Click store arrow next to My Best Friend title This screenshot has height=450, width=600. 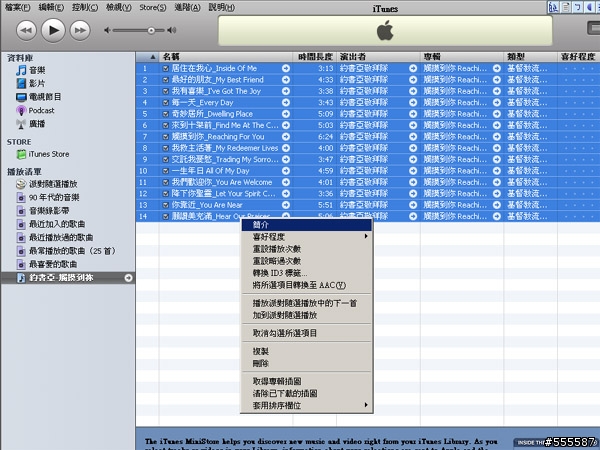(286, 80)
